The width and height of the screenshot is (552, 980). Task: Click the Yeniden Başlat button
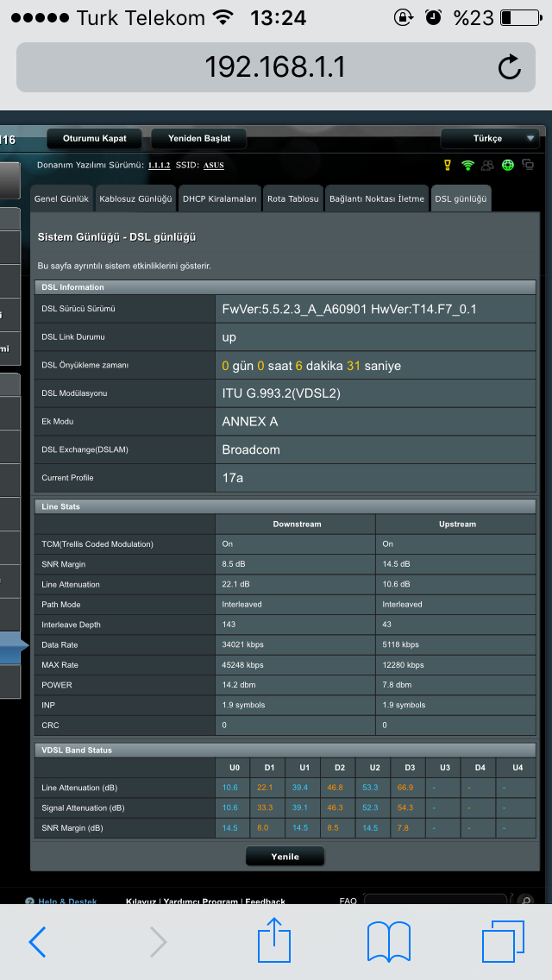click(198, 138)
